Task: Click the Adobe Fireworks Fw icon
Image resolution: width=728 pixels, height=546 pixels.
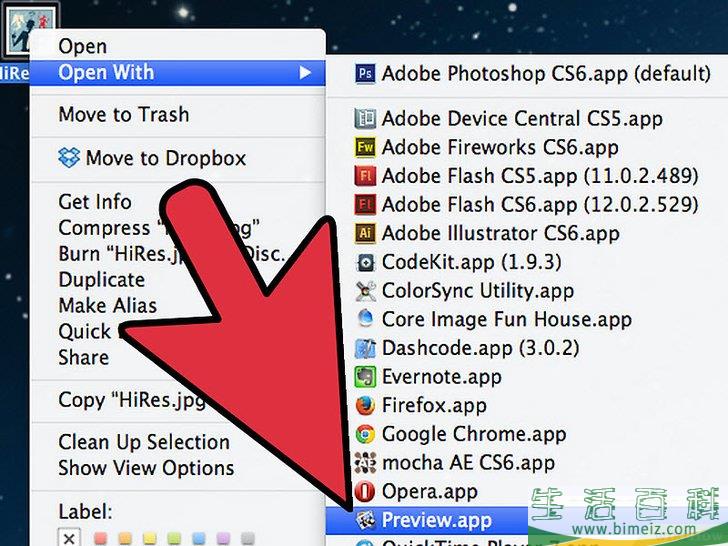Action: (365, 147)
